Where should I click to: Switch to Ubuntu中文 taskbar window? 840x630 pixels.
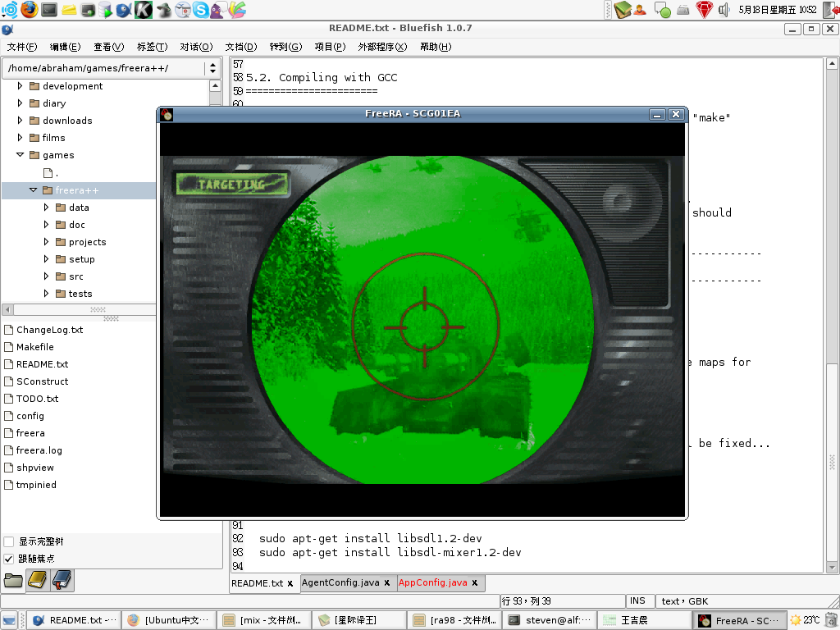169,620
